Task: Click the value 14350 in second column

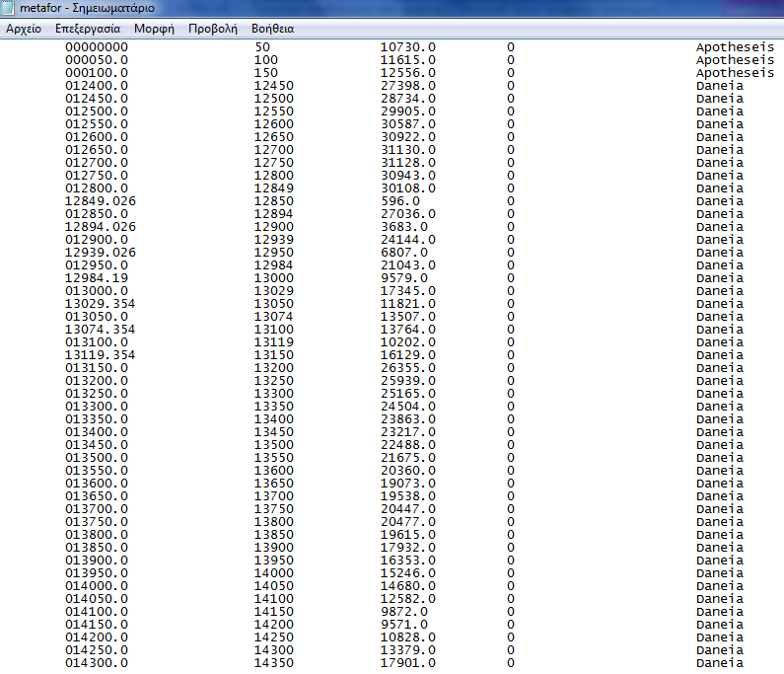Action: tap(274, 663)
